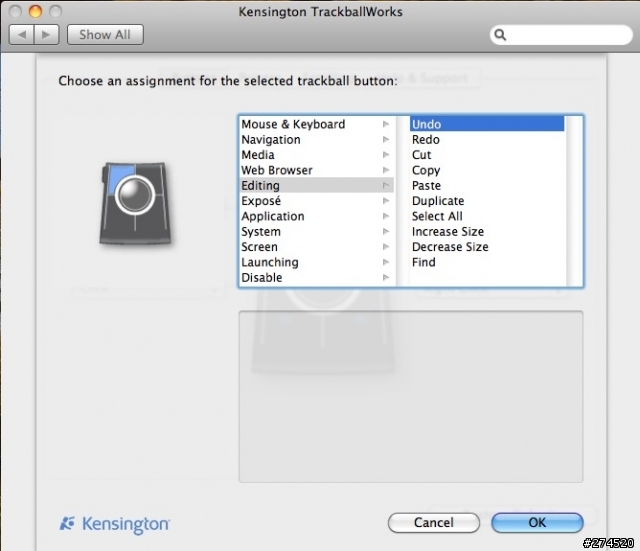Expand arrow next to Application
Screen dimensions: 640x551
[x=386, y=216]
